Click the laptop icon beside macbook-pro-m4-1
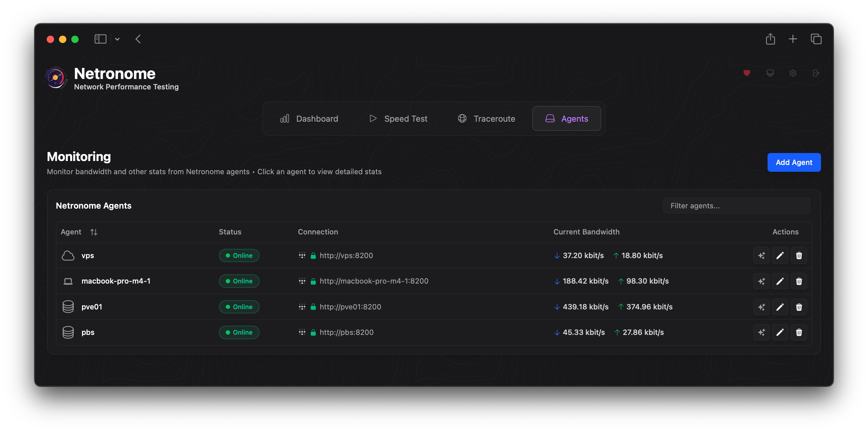This screenshot has width=868, height=432. pos(68,281)
